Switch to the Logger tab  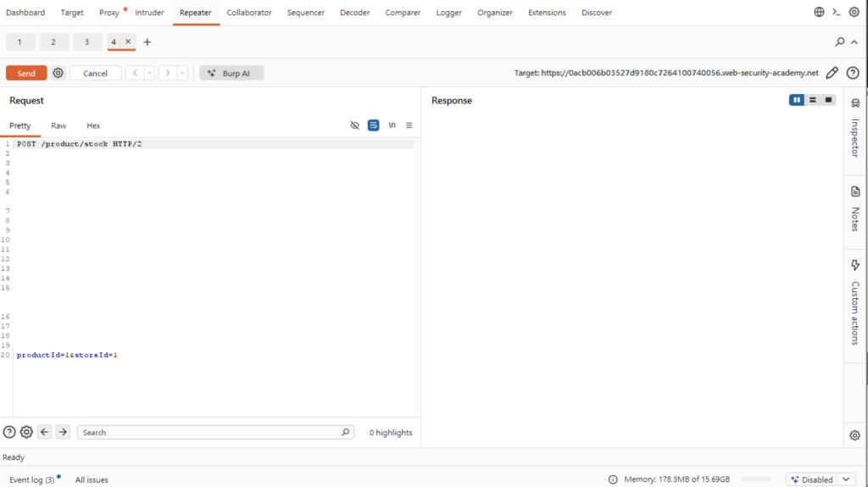pyautogui.click(x=449, y=12)
